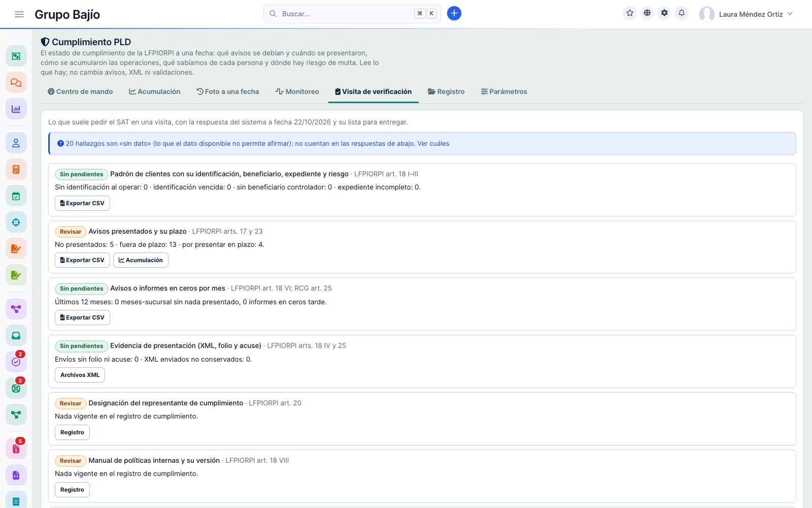The image size is (812, 508).
Task: Open the bar chart reports sidebar icon
Action: [16, 109]
